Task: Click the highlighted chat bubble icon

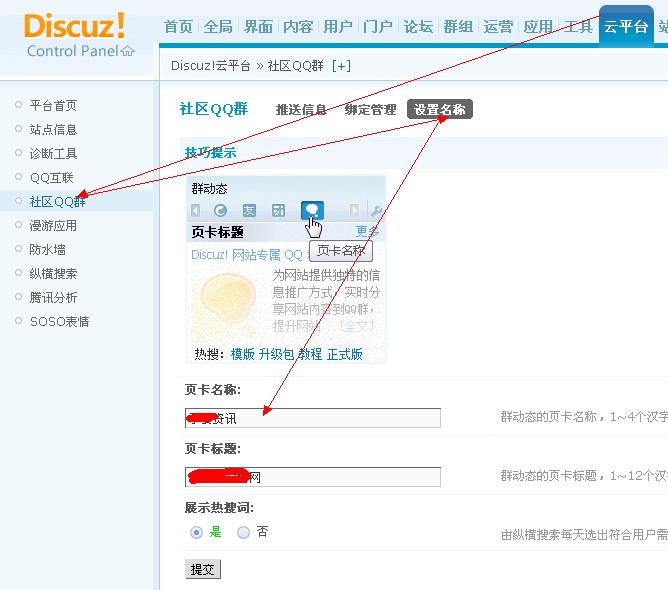Action: tap(312, 210)
